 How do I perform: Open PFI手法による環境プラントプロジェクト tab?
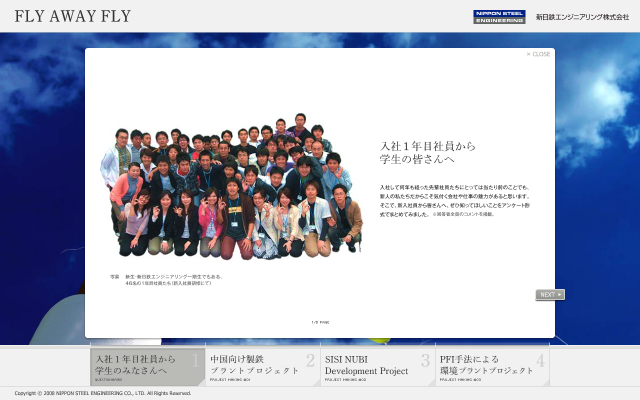486,364
